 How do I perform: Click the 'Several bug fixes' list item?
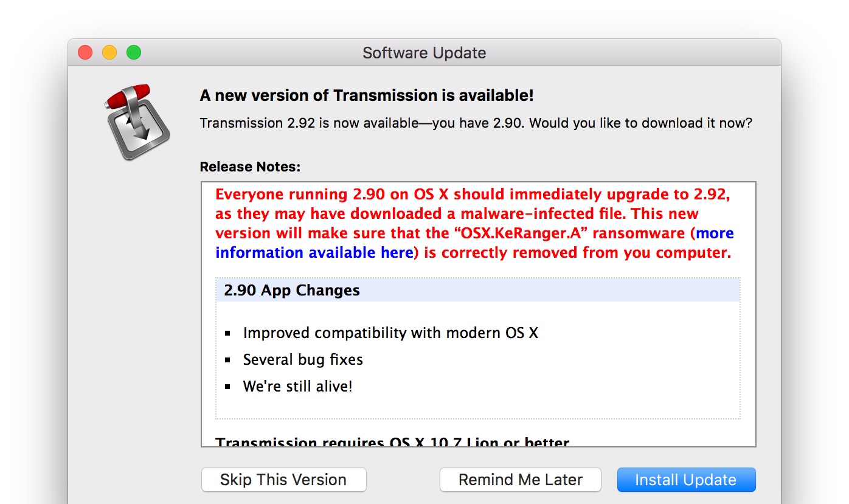303,360
